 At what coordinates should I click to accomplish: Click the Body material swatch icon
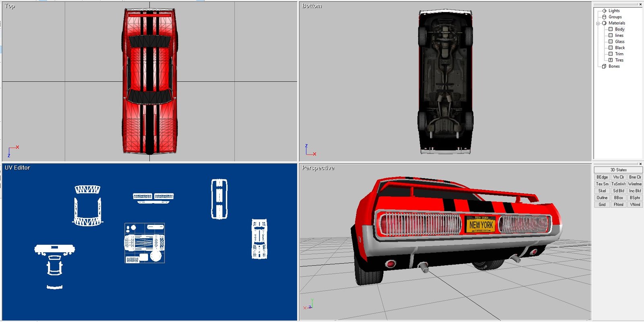(611, 29)
